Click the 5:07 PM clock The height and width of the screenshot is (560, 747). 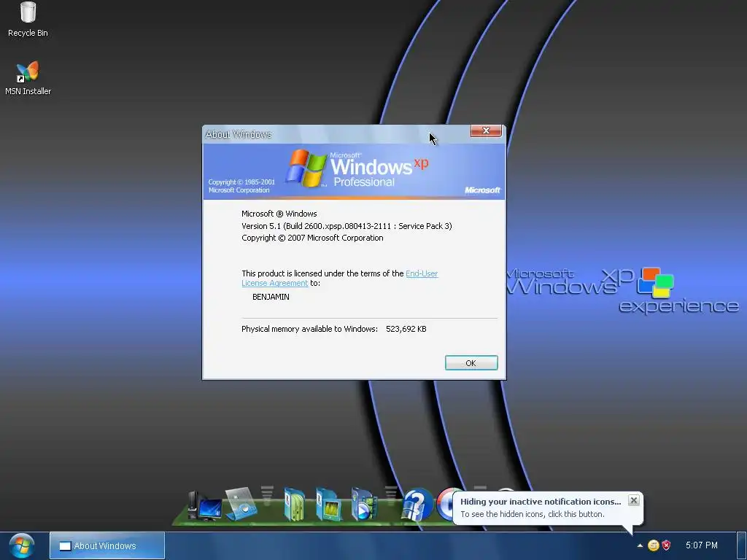[701, 545]
